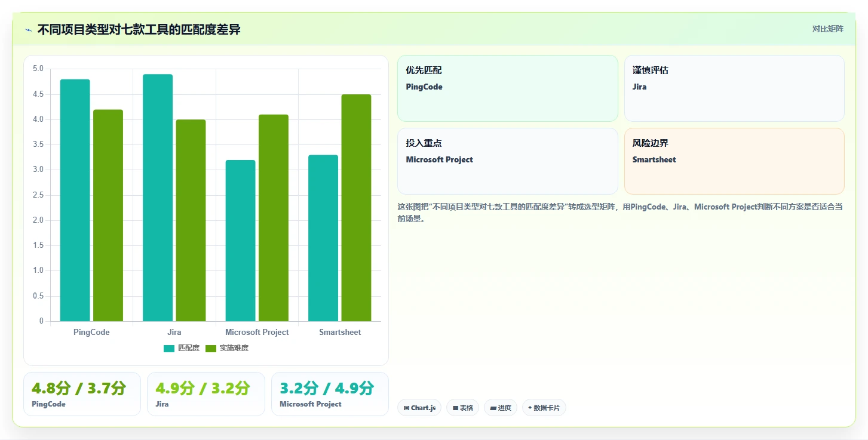The width and height of the screenshot is (868, 440).
Task: Click the Smartsheet teal 匹配度 bar
Action: coord(323,238)
